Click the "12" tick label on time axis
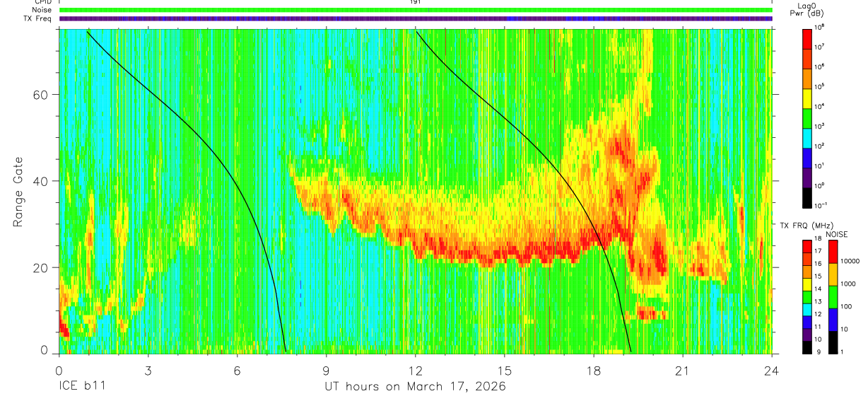The height and width of the screenshot is (401, 868). (416, 371)
